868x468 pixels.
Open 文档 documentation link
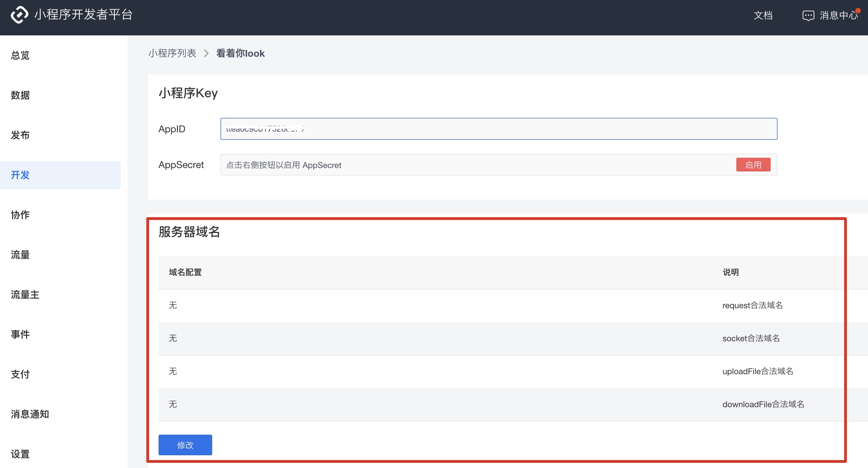763,15
